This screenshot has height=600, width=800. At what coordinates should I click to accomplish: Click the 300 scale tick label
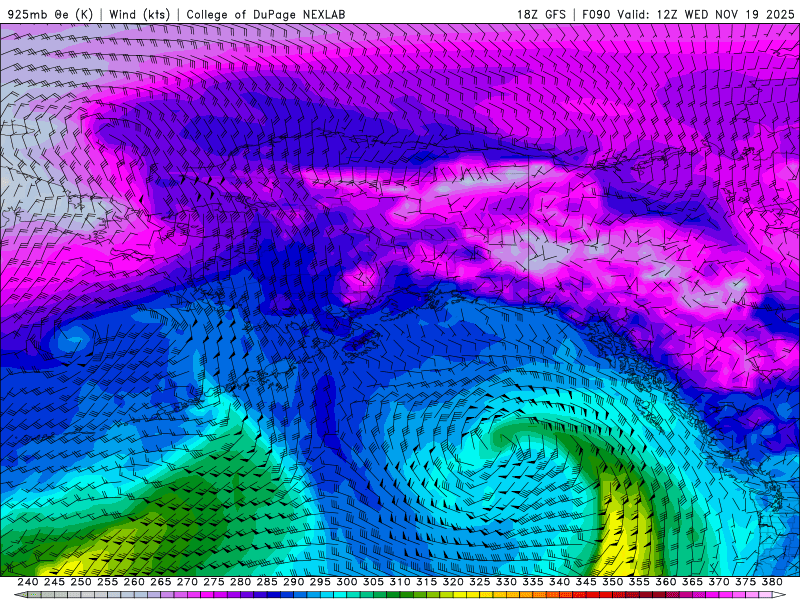pyautogui.click(x=346, y=582)
